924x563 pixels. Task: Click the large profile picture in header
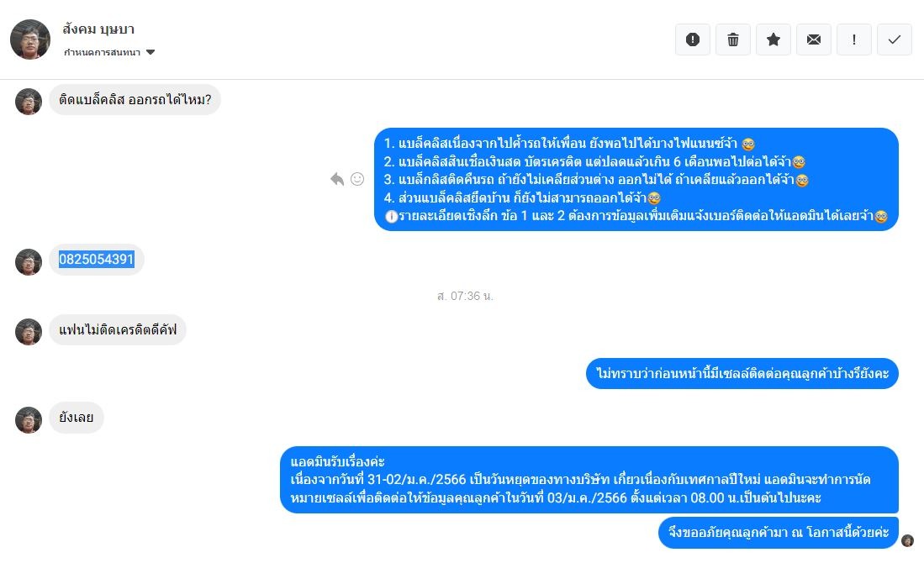click(30, 39)
